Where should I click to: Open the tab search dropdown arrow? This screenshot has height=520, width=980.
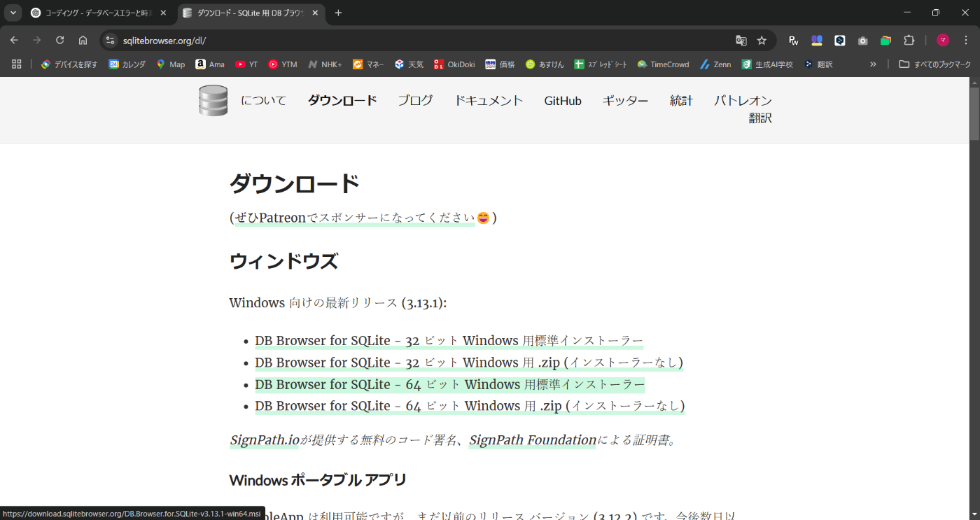pyautogui.click(x=13, y=13)
